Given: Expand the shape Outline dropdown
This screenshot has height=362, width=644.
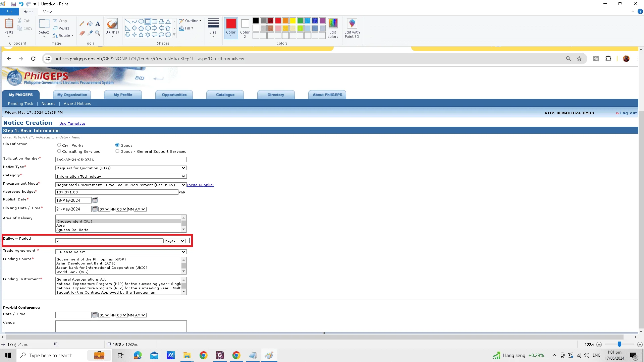Looking at the screenshot, I should (x=190, y=21).
